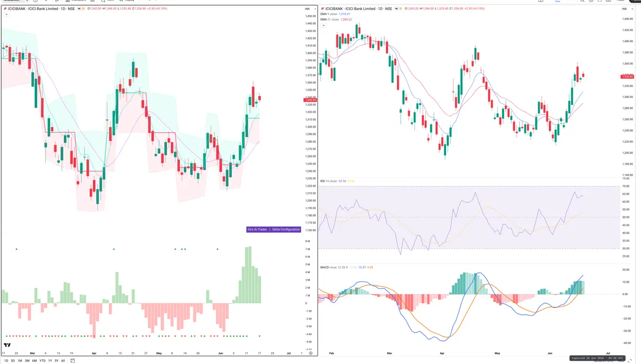641x364 pixels.
Task: Click the Feb label on right time axis
Action: click(332, 353)
